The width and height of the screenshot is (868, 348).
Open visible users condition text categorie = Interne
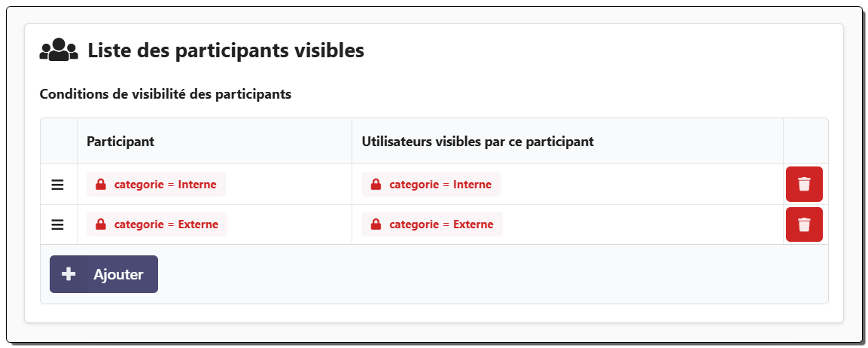(x=440, y=185)
